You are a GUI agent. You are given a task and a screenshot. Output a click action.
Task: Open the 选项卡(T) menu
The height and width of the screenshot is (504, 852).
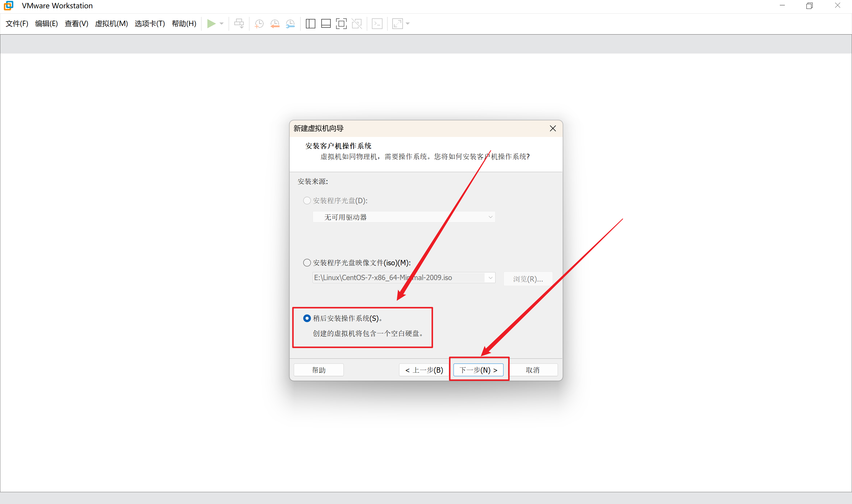pos(150,23)
